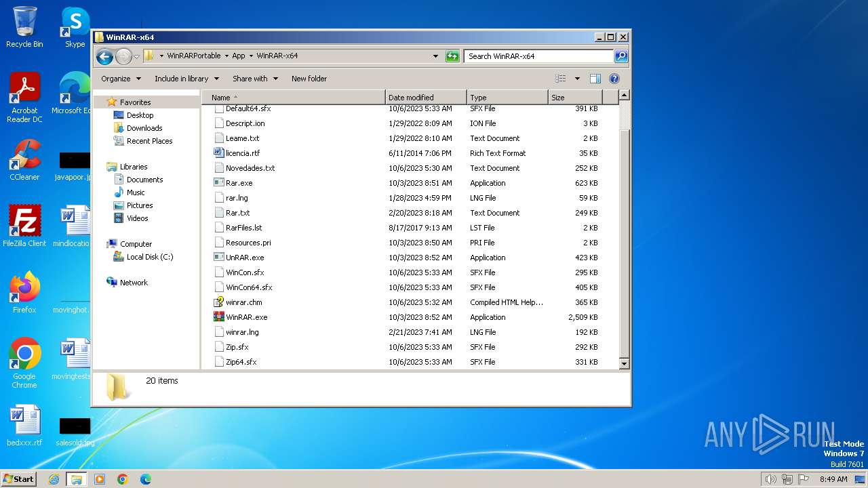The width and height of the screenshot is (868, 488).
Task: Select Videos library in navigation pane
Action: 137,218
